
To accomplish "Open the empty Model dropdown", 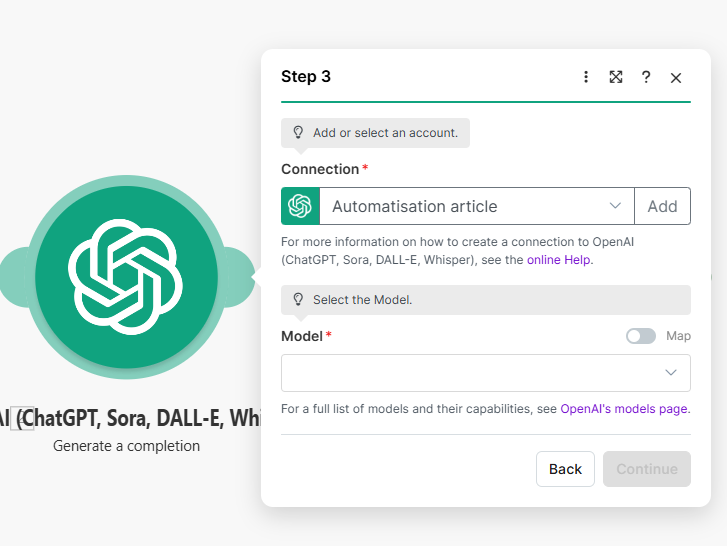I will [486, 373].
